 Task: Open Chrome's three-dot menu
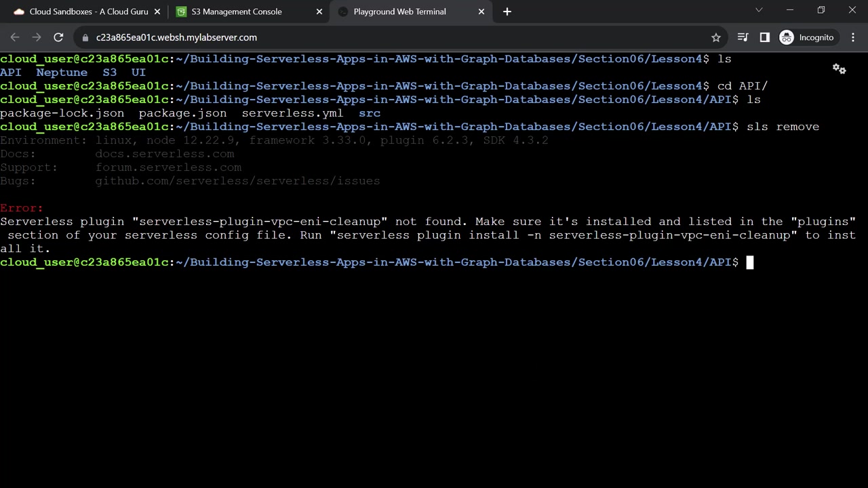853,37
